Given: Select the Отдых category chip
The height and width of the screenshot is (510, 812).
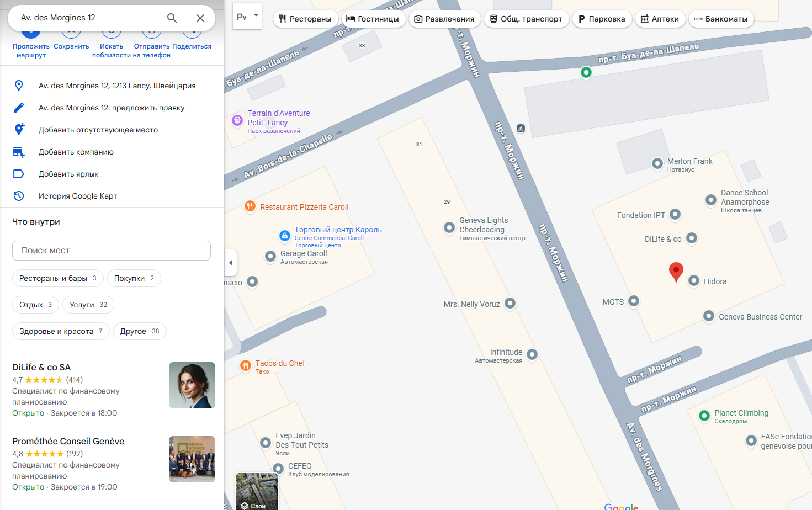Looking at the screenshot, I should 35,305.
